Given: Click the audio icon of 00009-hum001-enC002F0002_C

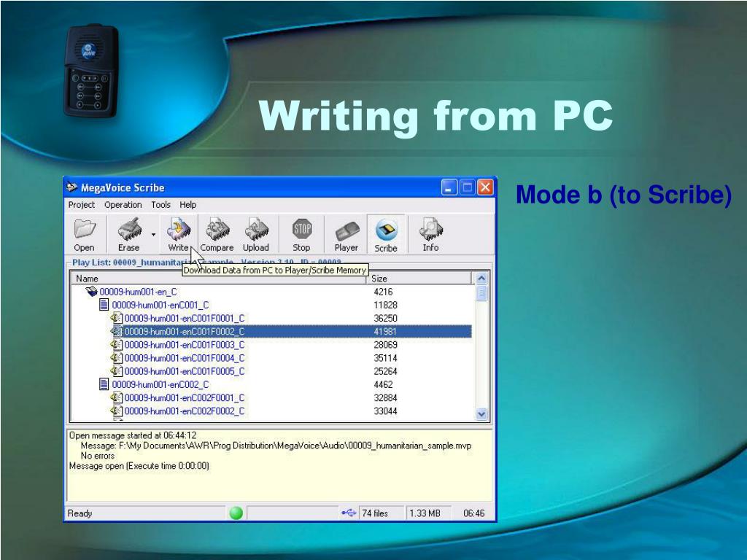Looking at the screenshot, I should point(116,411).
